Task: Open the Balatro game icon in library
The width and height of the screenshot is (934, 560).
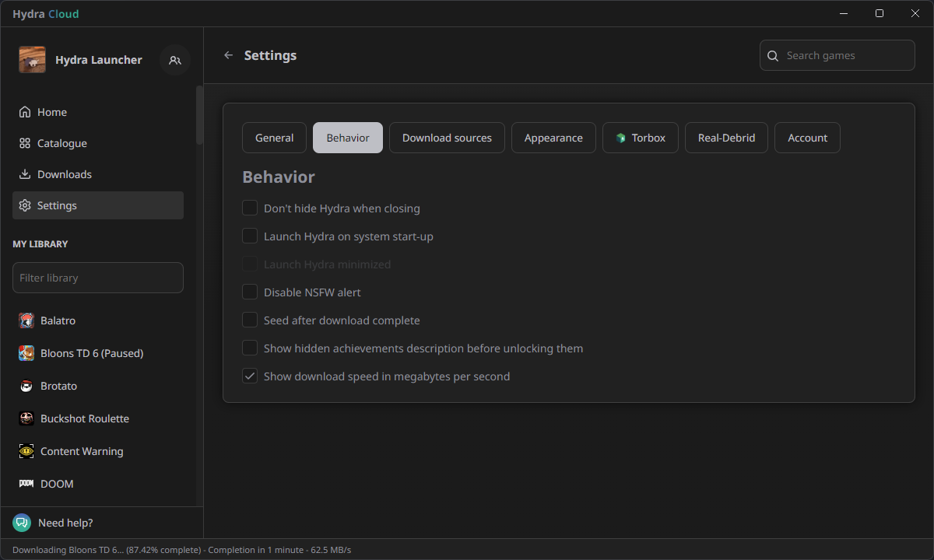Action: click(x=26, y=320)
